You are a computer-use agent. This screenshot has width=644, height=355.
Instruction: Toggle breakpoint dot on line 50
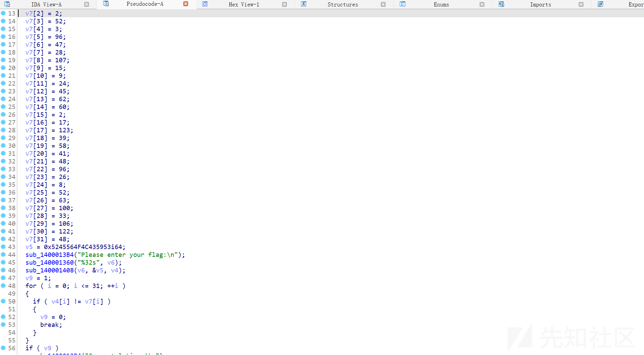[3, 301]
